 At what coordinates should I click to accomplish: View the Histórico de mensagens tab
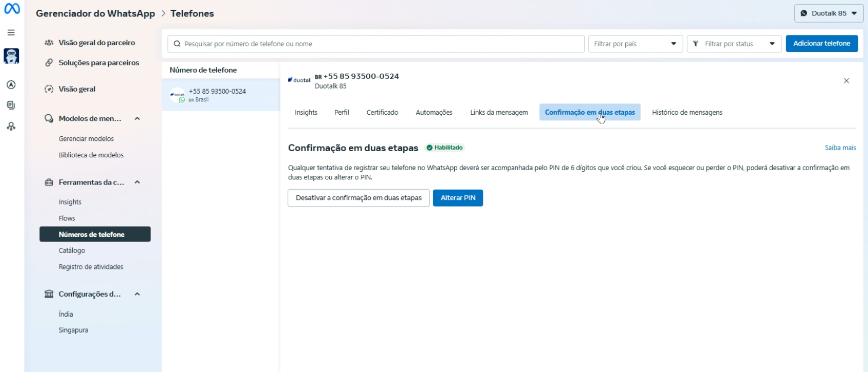coord(687,112)
